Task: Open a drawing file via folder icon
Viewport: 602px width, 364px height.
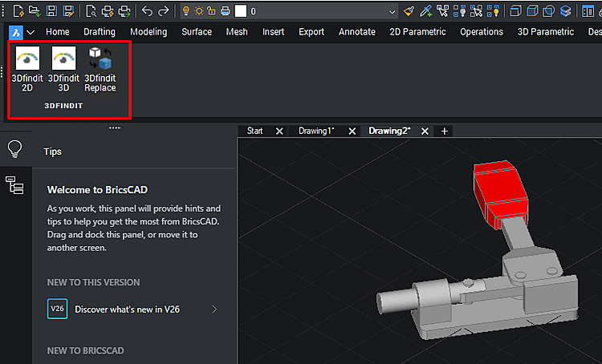Action: [x=35, y=11]
